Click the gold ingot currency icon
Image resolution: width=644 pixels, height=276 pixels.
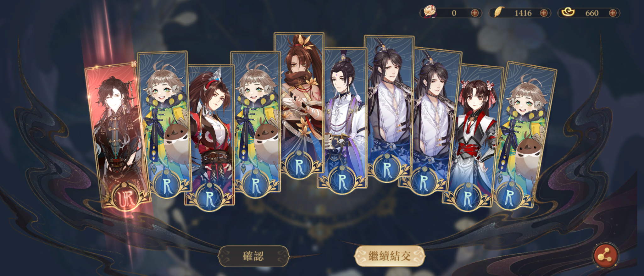point(568,12)
